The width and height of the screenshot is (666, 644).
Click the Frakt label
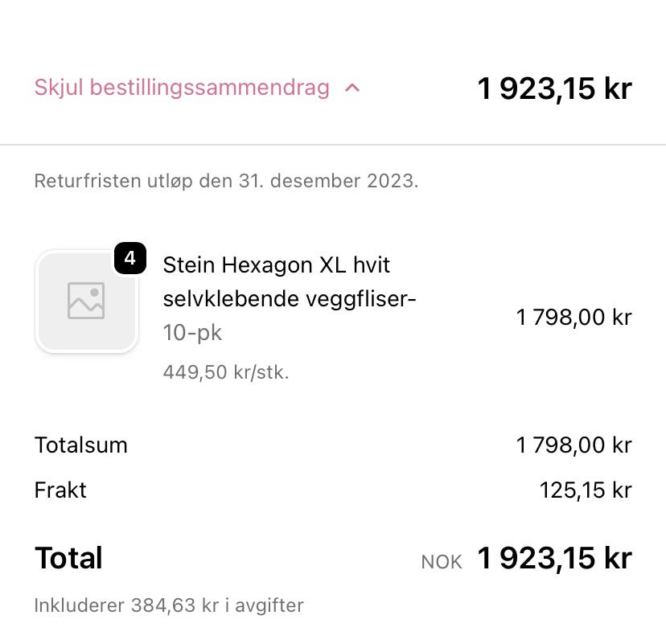pos(60,490)
